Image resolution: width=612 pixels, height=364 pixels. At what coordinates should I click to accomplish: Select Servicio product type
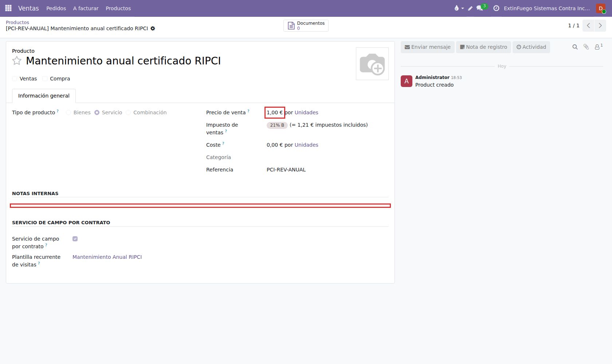97,112
